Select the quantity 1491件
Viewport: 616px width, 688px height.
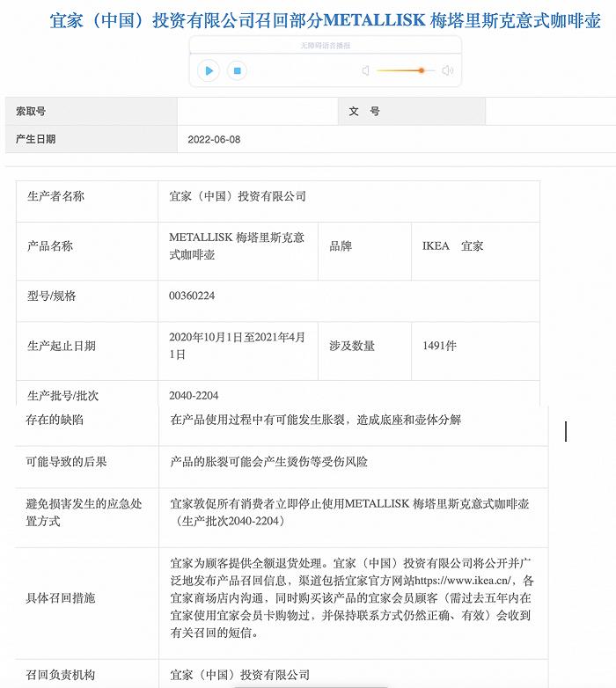439,346
